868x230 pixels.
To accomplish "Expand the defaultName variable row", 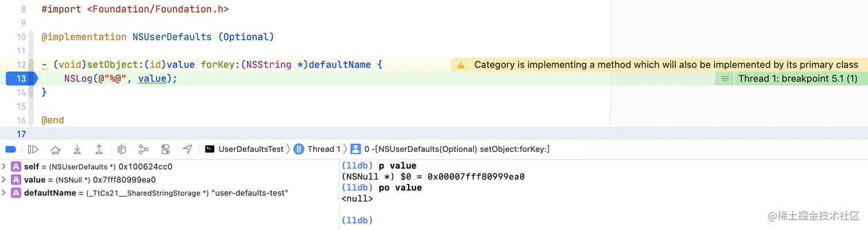I will click(4, 193).
